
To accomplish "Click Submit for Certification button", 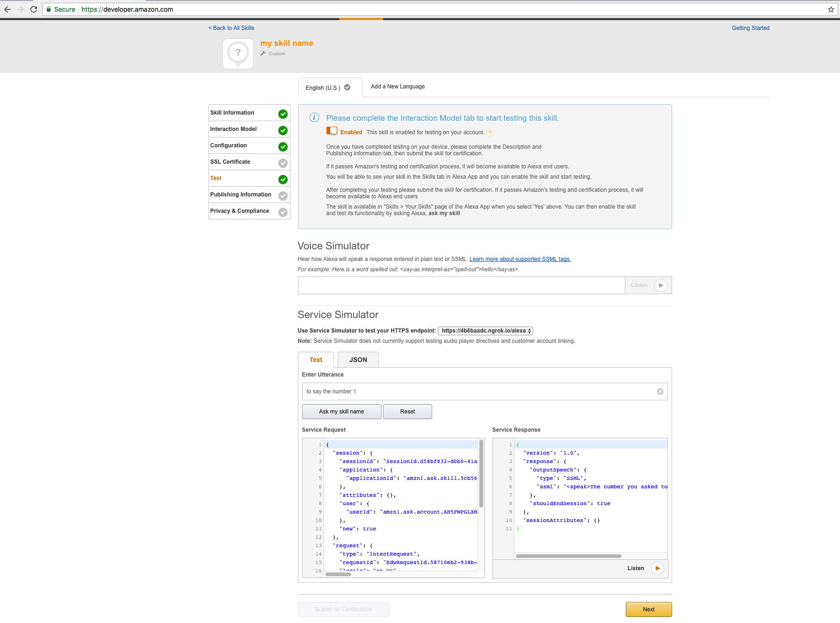I will pyautogui.click(x=343, y=609).
